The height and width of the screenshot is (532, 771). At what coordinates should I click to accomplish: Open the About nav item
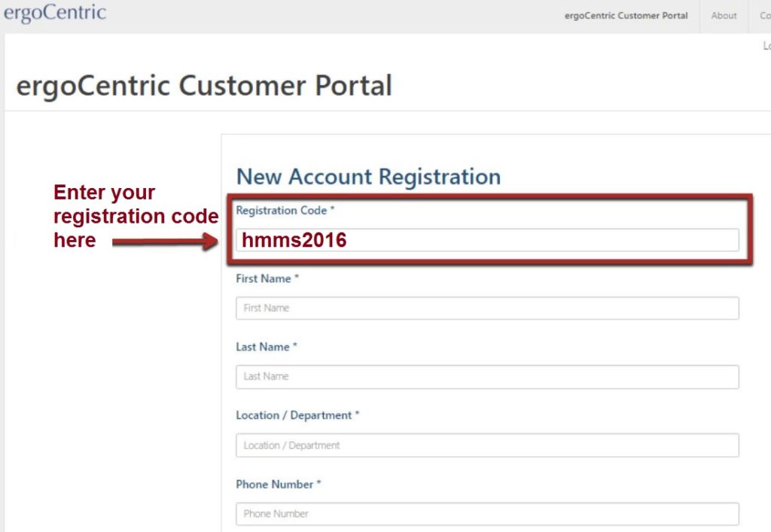pyautogui.click(x=724, y=16)
